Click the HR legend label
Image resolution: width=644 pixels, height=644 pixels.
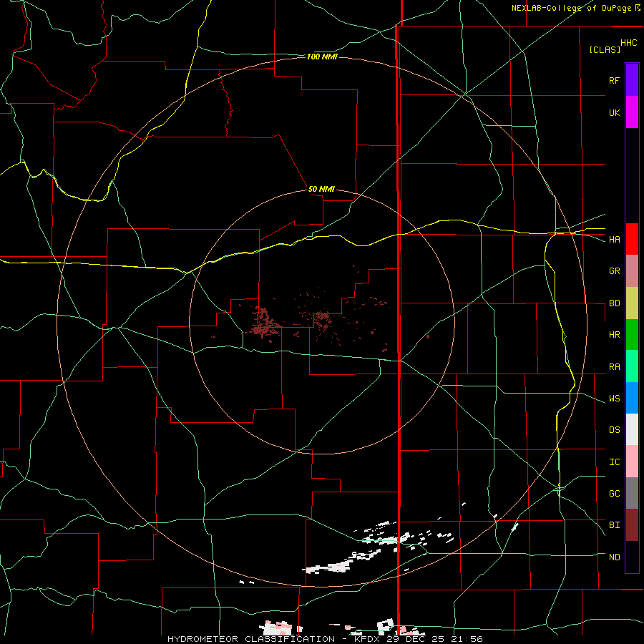[614, 335]
